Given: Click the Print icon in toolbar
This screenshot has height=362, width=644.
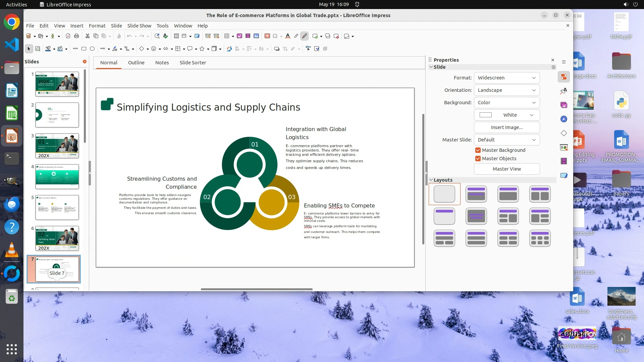Looking at the screenshot, I should point(76,36).
